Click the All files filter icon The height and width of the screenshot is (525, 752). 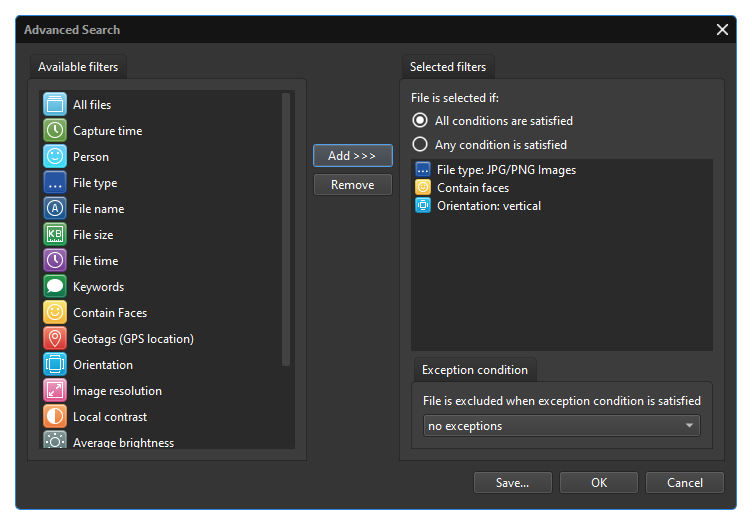(x=55, y=105)
